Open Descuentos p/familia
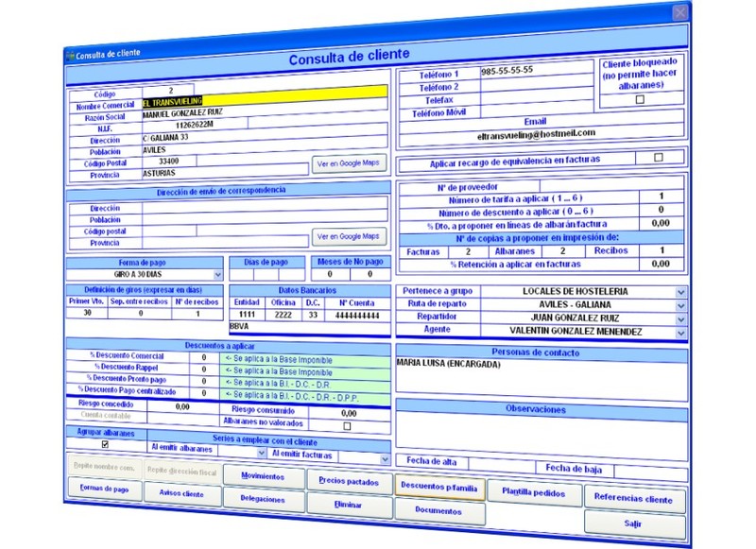756x549 pixels. pos(438,488)
